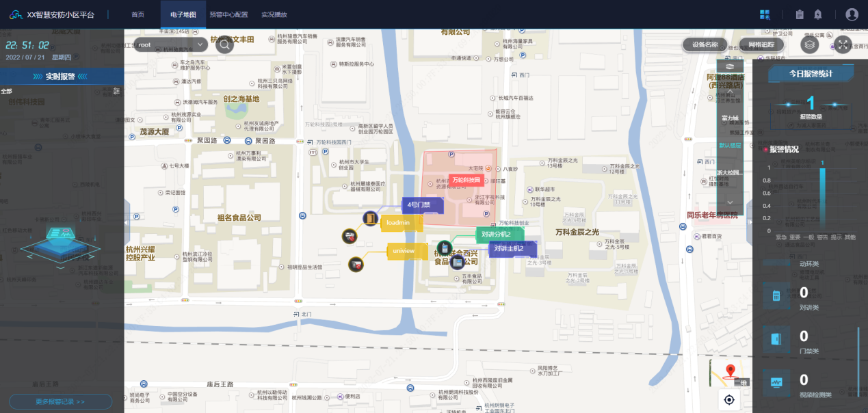The width and height of the screenshot is (868, 413).
Task: Click the 万轮科技园 red area label
Action: point(467,180)
